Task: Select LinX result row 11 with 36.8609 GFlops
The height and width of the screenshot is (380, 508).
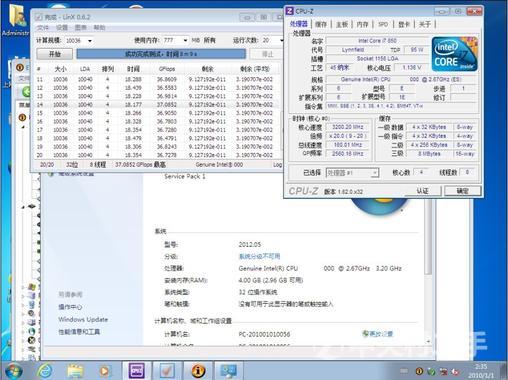Action: [156, 79]
